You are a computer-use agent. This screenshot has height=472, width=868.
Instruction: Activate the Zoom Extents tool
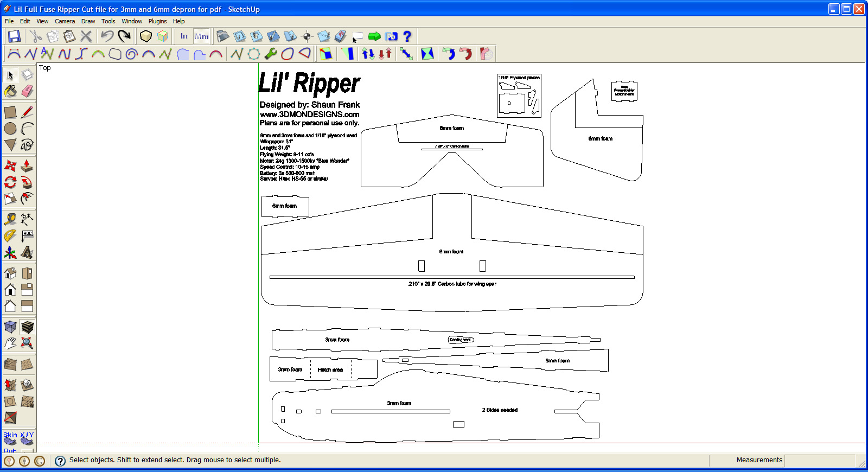click(x=27, y=343)
